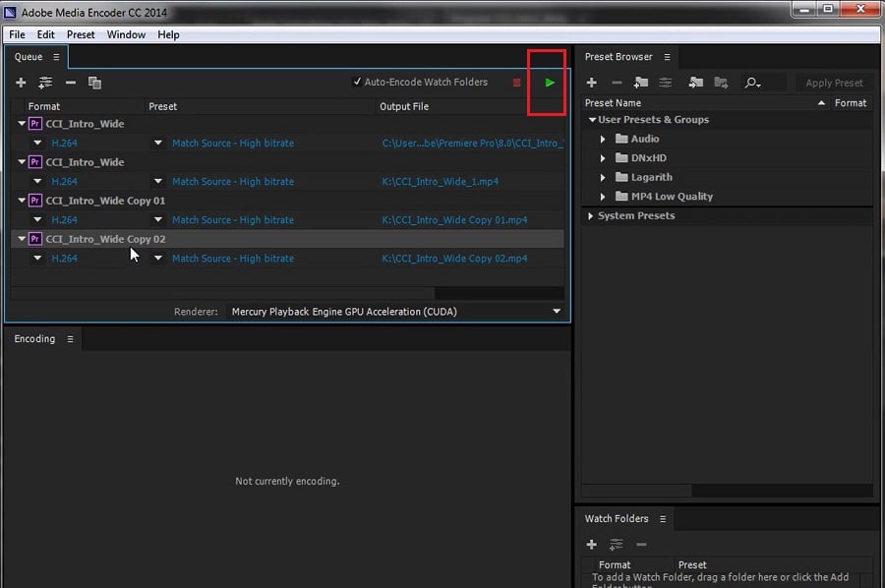Expand System Presets

(x=590, y=215)
